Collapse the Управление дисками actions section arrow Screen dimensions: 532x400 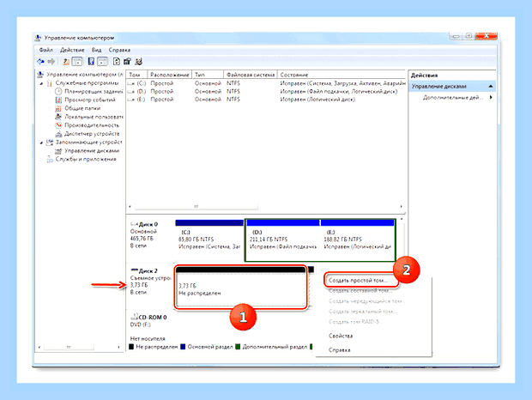[x=491, y=87]
